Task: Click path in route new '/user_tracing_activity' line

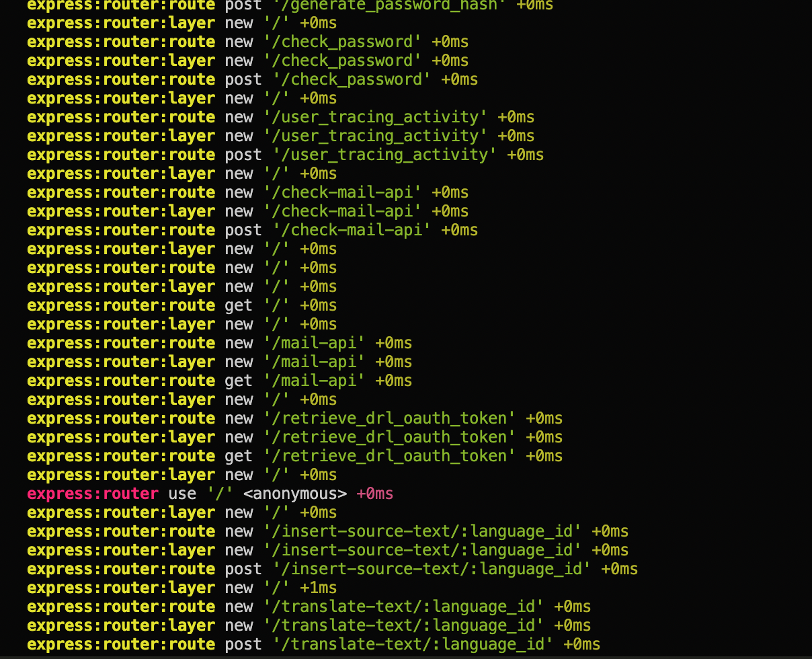Action: click(x=376, y=117)
